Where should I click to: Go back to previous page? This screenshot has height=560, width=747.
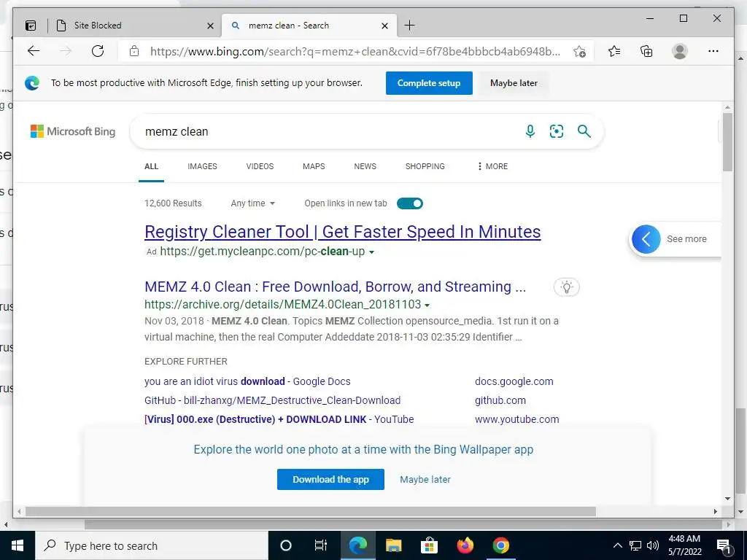pos(34,51)
